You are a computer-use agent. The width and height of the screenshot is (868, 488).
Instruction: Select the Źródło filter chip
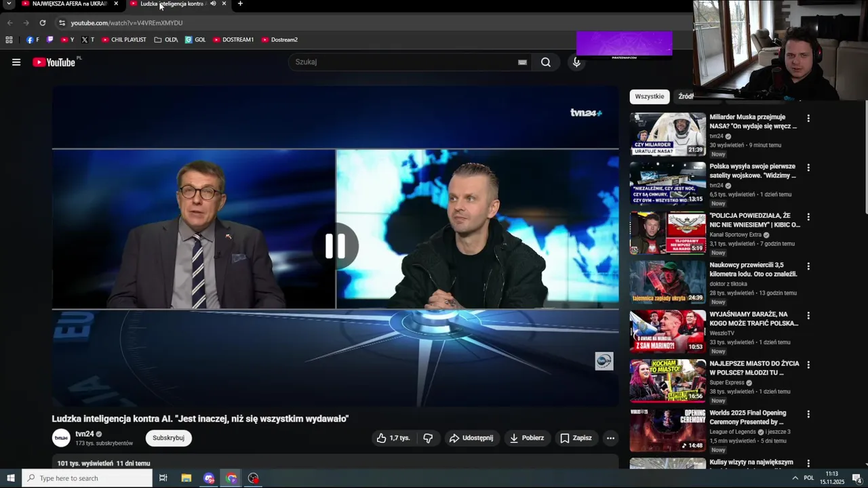(x=685, y=97)
